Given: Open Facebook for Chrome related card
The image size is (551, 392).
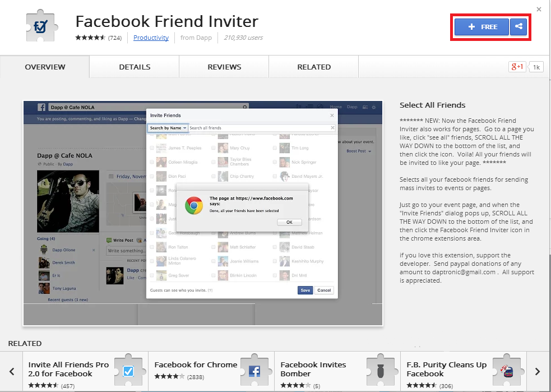Looking at the screenshot, I should coord(211,372).
